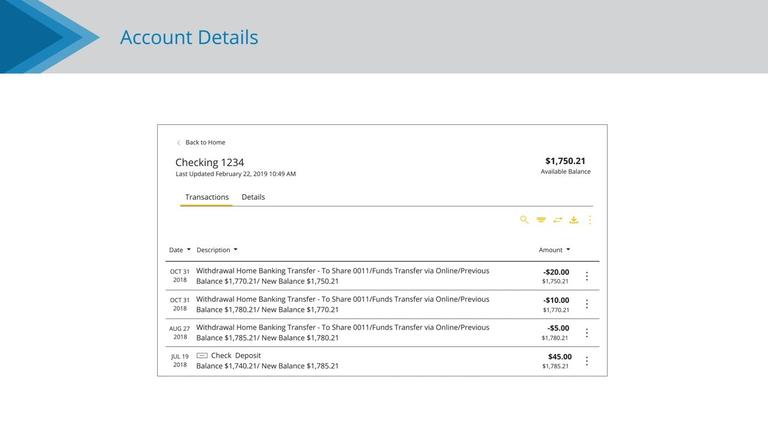This screenshot has width=768, height=432.
Task: Click the check image icon beside Check Deposit
Action: [202, 356]
